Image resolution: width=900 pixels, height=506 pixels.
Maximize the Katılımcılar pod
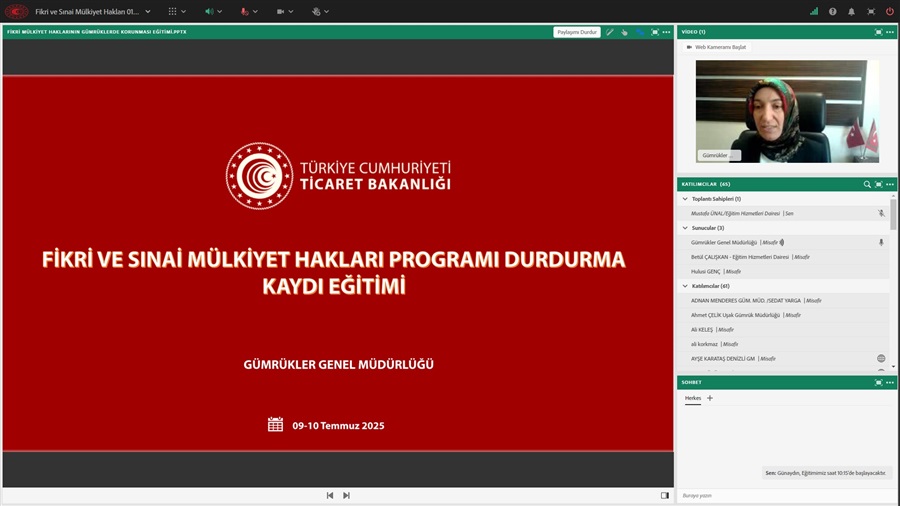pyautogui.click(x=878, y=184)
